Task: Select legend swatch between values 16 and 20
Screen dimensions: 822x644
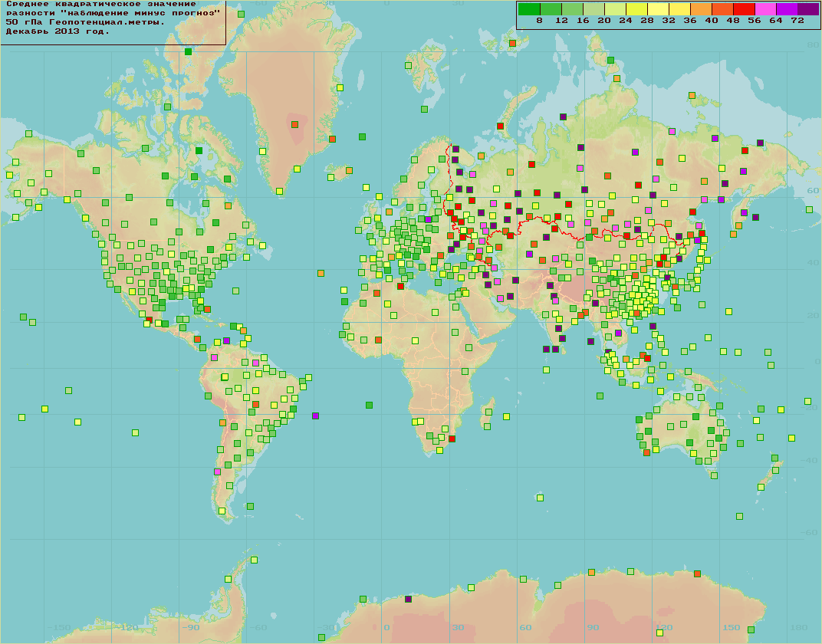Action: click(x=593, y=9)
